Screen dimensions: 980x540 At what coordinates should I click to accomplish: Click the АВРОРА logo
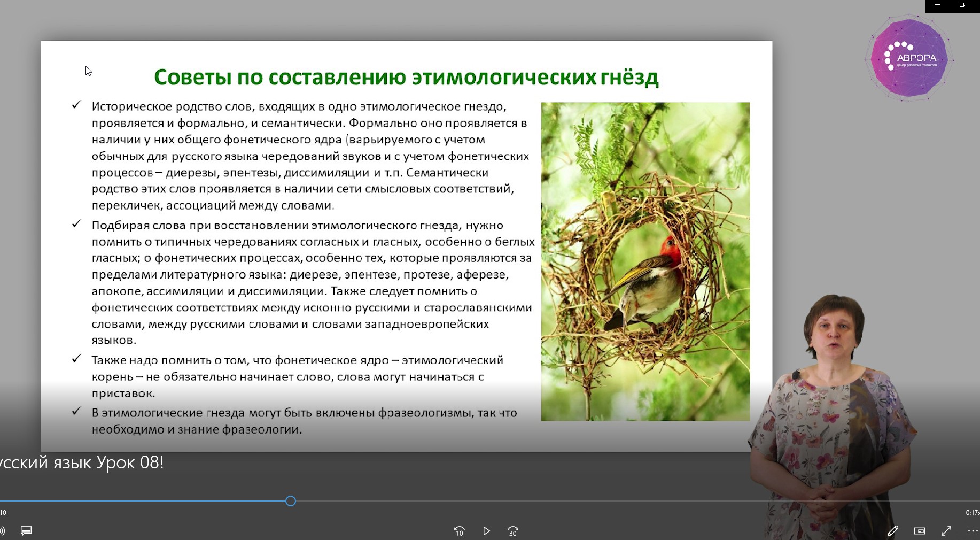[909, 59]
